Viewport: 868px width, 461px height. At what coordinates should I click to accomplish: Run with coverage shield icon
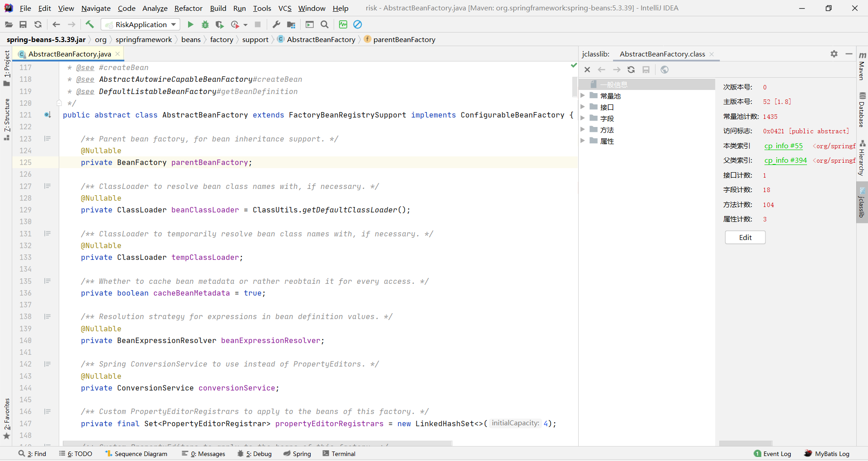220,24
